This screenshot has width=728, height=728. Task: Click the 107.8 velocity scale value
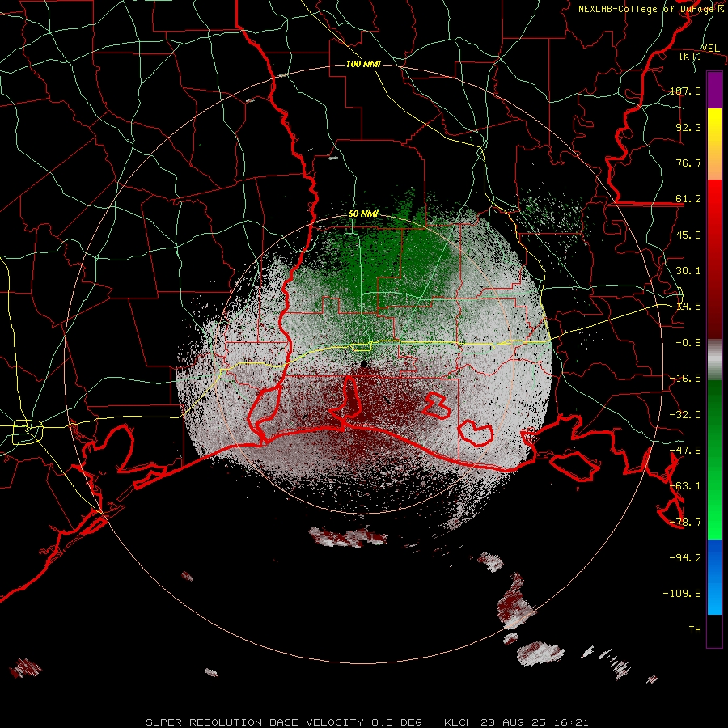[x=685, y=91]
